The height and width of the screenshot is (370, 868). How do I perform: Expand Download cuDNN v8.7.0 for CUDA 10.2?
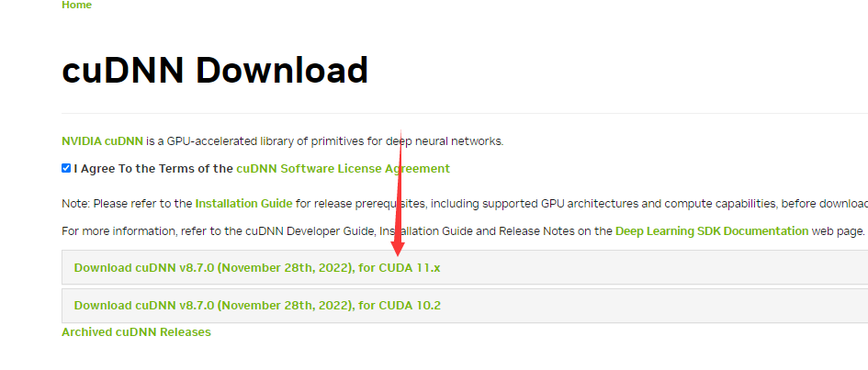pos(465,306)
